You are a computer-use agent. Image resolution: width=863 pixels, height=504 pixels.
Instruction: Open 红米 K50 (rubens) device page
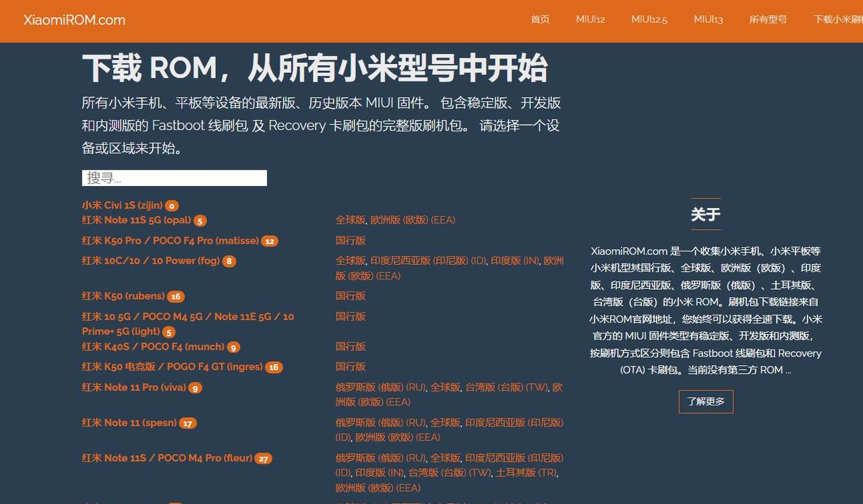pyautogui.click(x=123, y=296)
